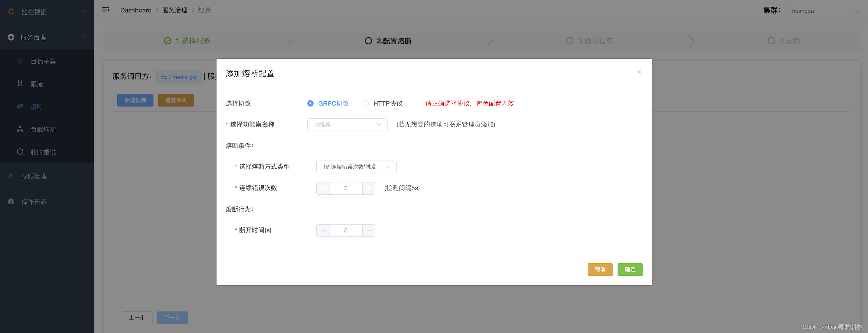Open the 熔断方式类型 trigger dropdown

(x=356, y=167)
